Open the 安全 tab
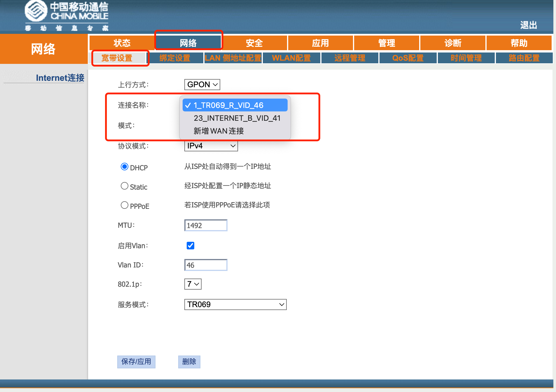556x392 pixels. pos(254,43)
